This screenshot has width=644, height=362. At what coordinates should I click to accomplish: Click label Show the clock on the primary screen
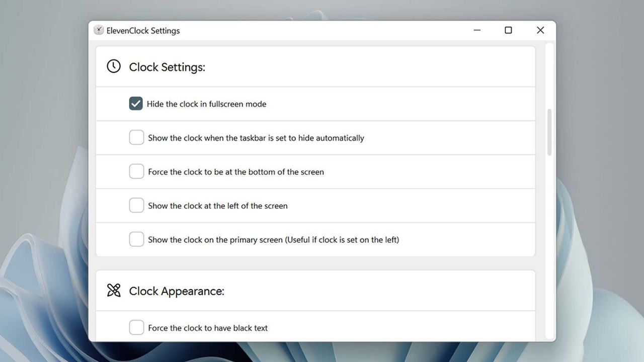(274, 240)
